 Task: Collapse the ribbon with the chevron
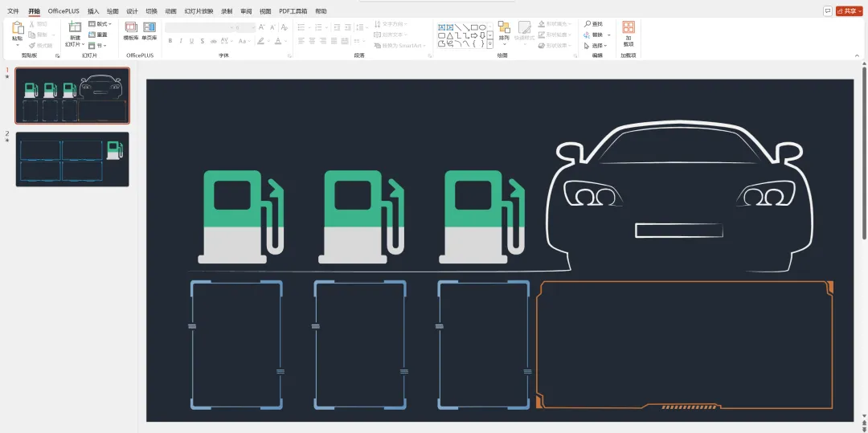click(857, 55)
